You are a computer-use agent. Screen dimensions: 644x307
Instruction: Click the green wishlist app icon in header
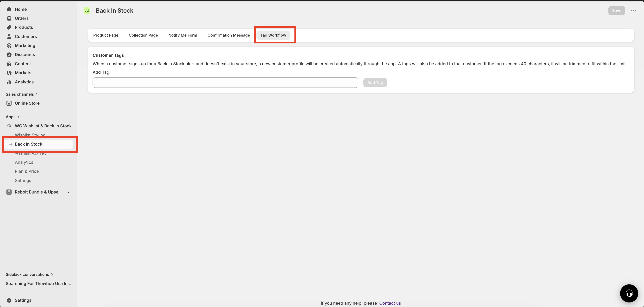(x=86, y=10)
